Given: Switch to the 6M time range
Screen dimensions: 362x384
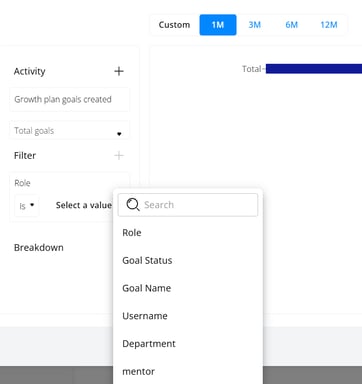Looking at the screenshot, I should [291, 25].
